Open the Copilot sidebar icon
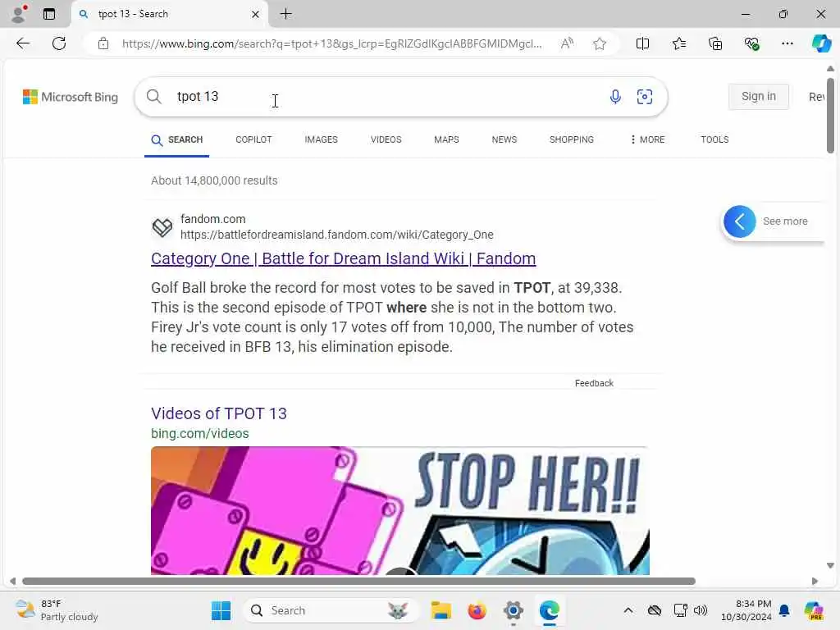This screenshot has height=630, width=840. pos(821,43)
